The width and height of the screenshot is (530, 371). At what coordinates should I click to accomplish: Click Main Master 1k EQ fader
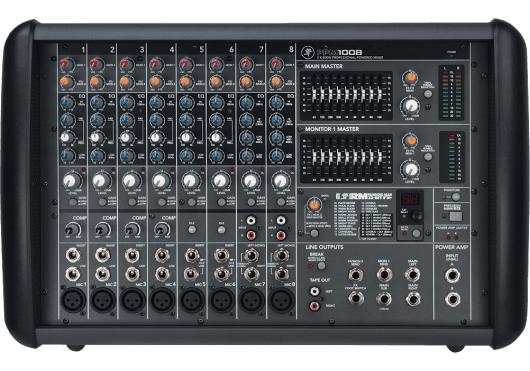[x=347, y=95]
